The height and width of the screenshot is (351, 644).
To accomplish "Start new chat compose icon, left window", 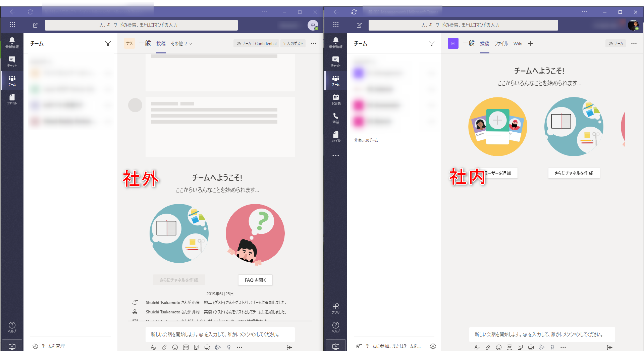I will [x=36, y=25].
